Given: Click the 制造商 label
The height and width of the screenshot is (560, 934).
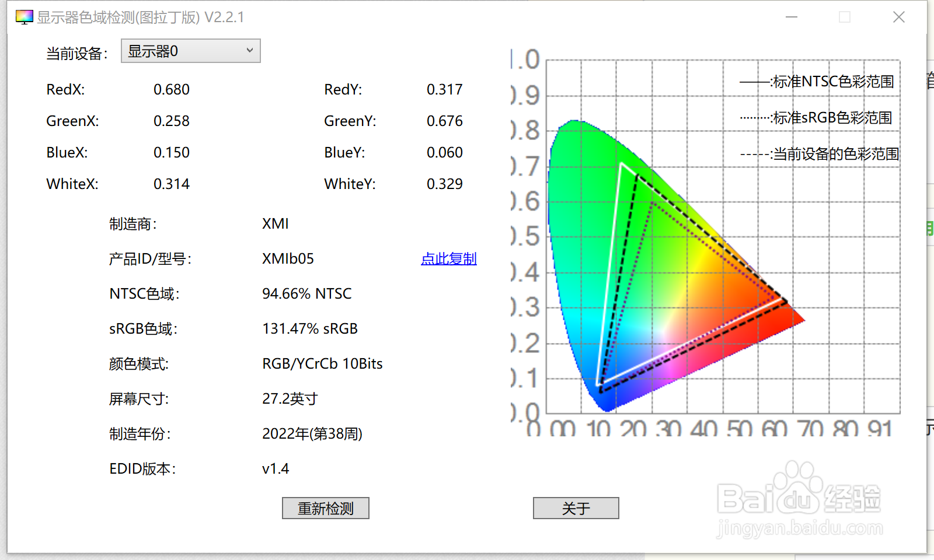Looking at the screenshot, I should (x=133, y=224).
